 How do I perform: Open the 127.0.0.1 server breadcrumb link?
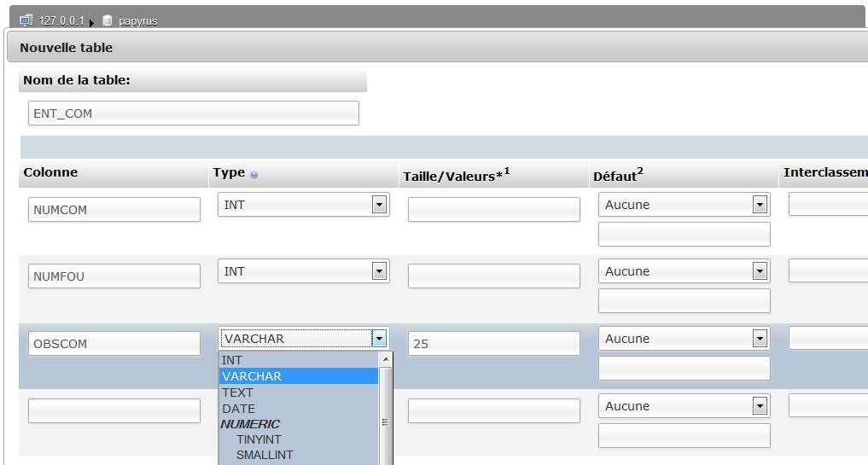tap(61, 20)
